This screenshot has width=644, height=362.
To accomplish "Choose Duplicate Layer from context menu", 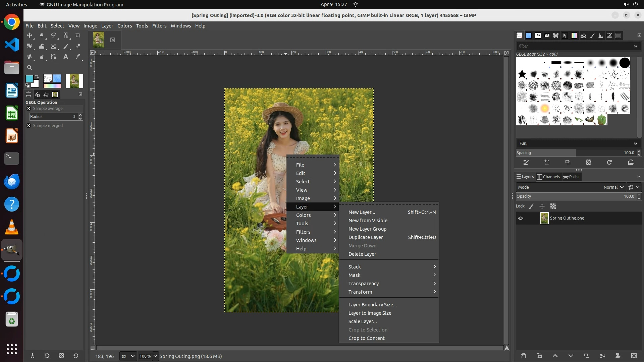I will click(366, 237).
